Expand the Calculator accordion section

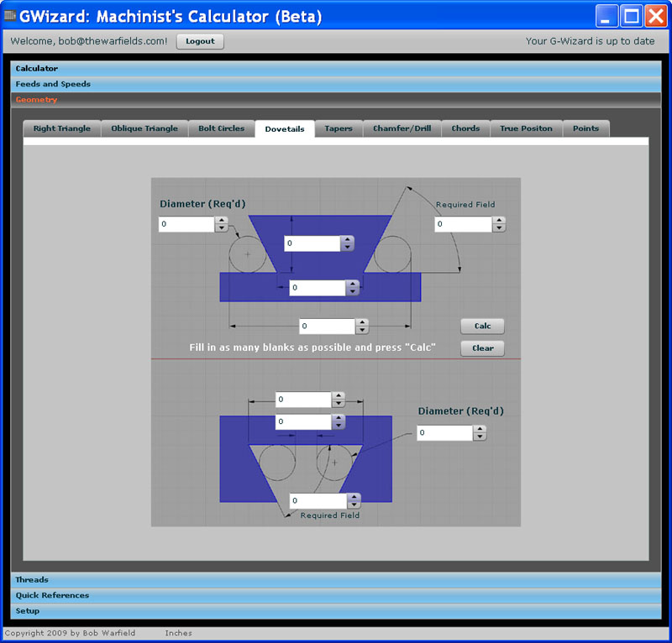coord(336,69)
